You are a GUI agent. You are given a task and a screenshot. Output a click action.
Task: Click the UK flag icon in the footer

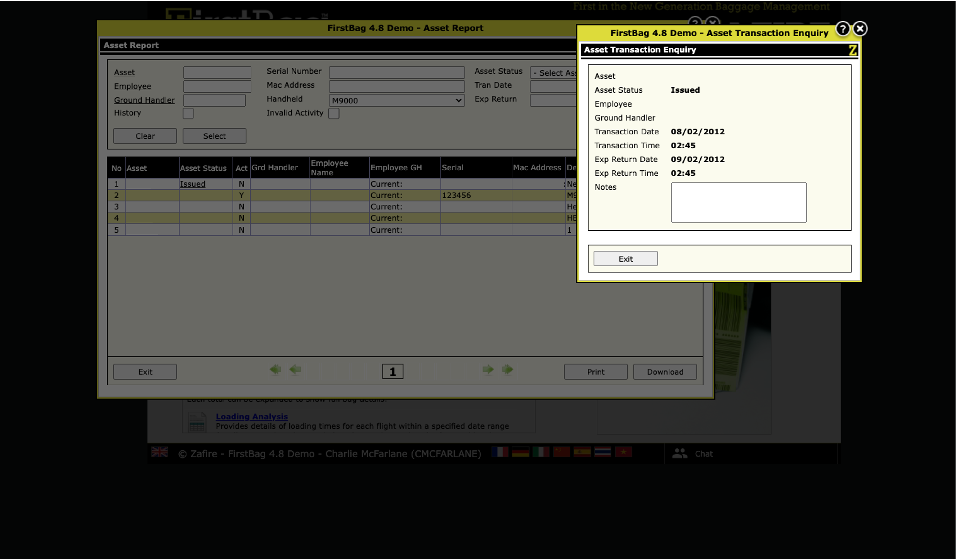159,452
